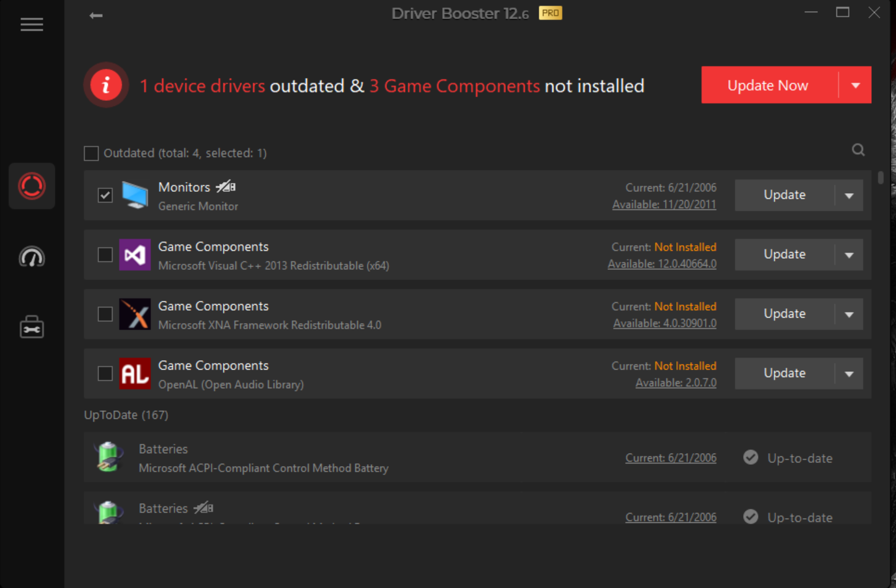This screenshot has width=896, height=588.
Task: Open the Available: 2.0.7.0 version link
Action: 676,383
